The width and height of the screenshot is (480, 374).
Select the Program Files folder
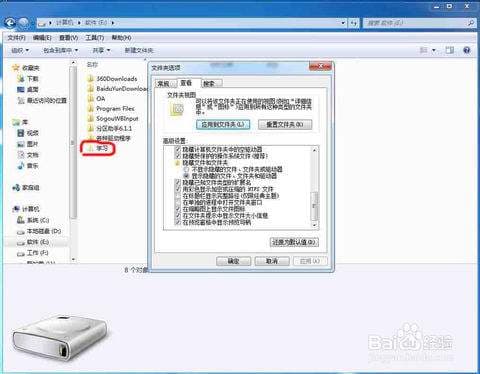click(111, 108)
